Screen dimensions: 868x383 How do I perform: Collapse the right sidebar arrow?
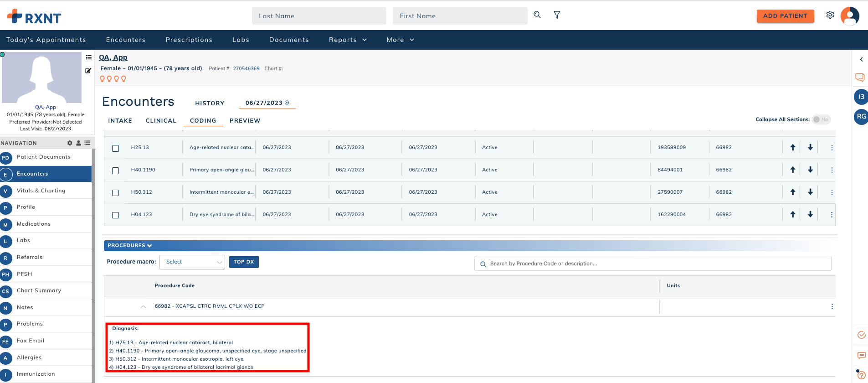click(861, 59)
